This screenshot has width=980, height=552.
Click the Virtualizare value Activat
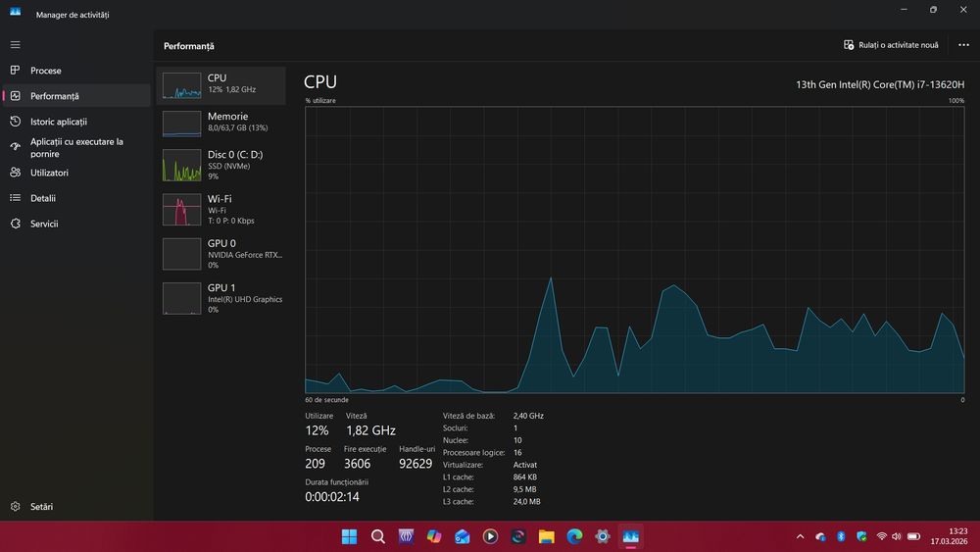[x=525, y=465]
